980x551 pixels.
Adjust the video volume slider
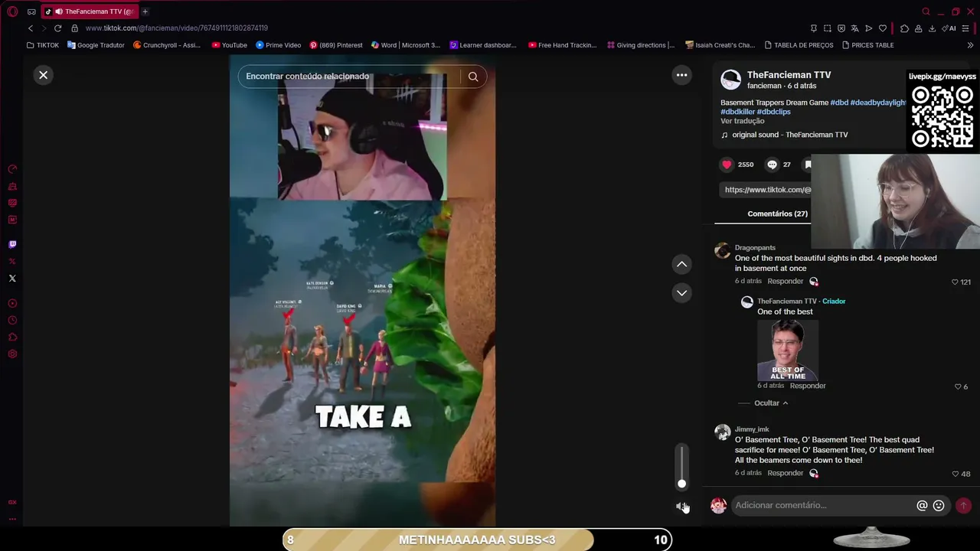point(681,466)
